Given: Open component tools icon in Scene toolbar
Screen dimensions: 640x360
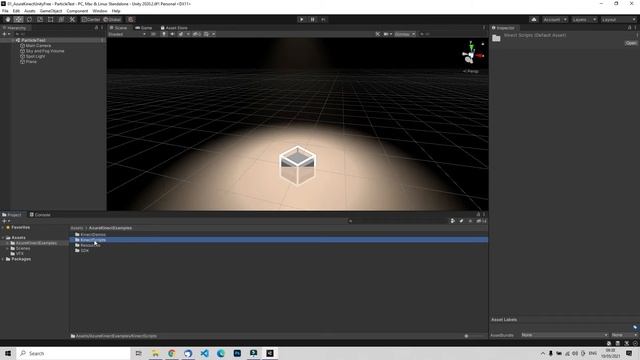Looking at the screenshot, I should (378, 34).
